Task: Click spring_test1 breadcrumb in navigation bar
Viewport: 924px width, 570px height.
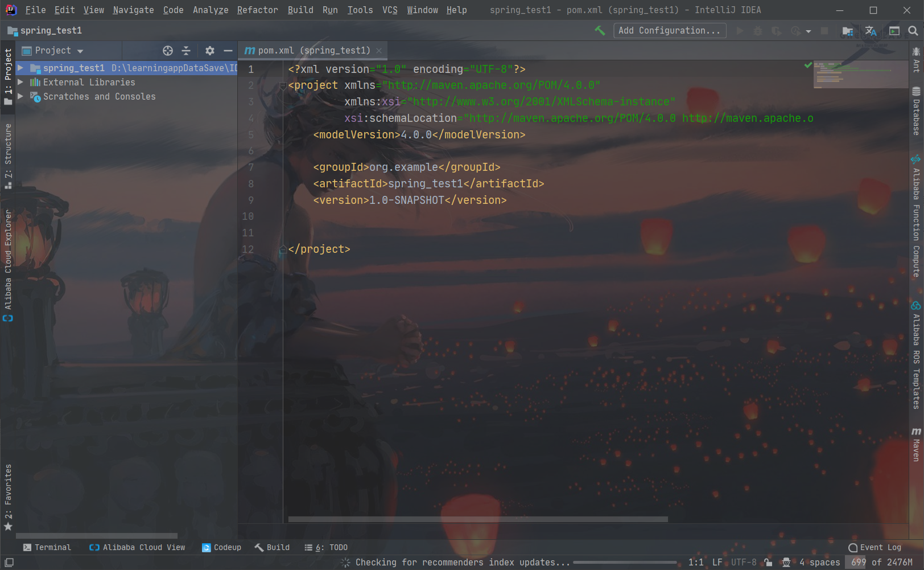Action: point(46,31)
